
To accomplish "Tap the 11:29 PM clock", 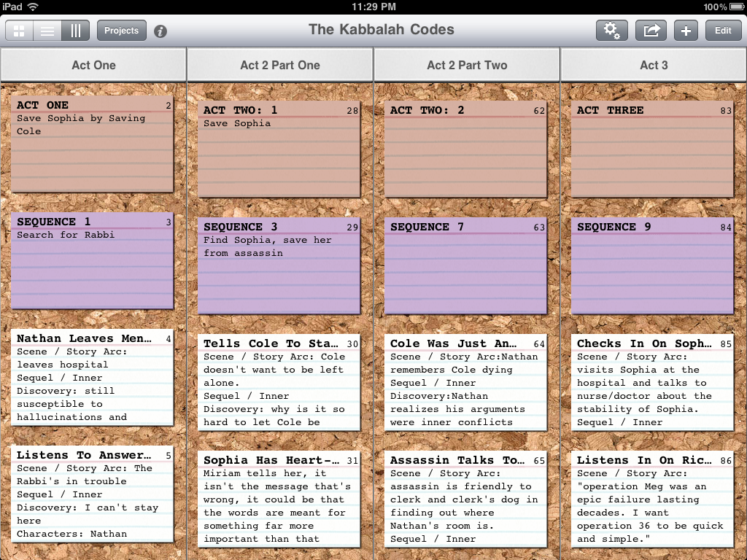I will coord(373,7).
